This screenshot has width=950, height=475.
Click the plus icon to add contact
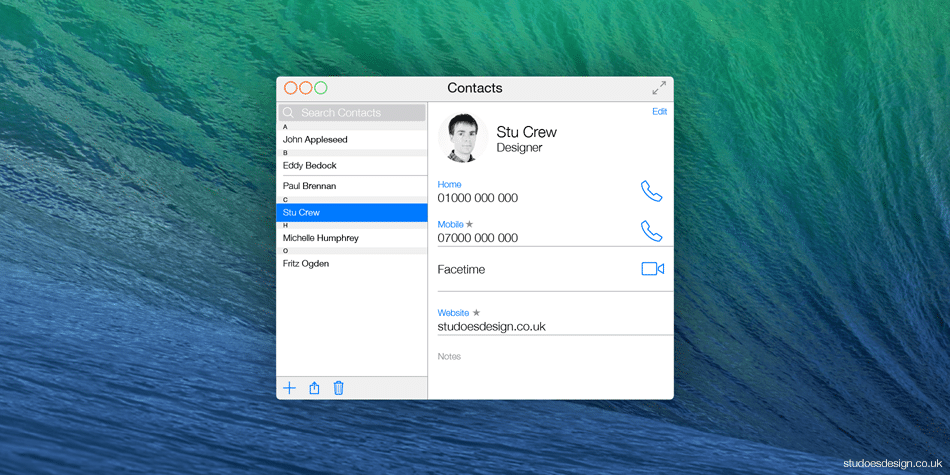pos(289,388)
